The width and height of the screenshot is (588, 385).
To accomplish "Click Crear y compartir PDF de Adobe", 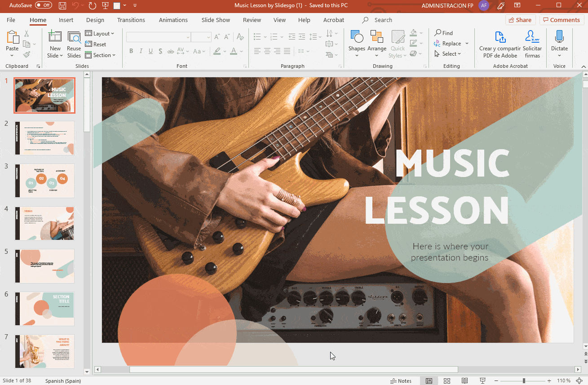I will coord(500,44).
